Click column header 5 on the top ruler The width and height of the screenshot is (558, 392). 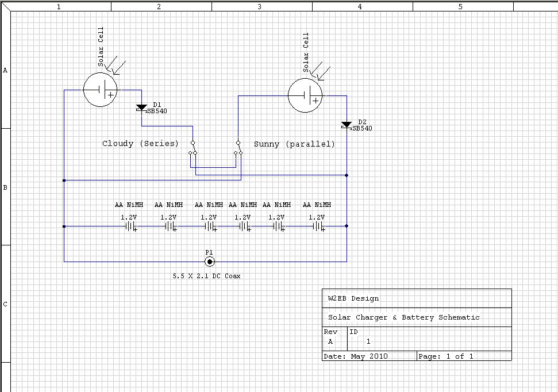tap(460, 6)
